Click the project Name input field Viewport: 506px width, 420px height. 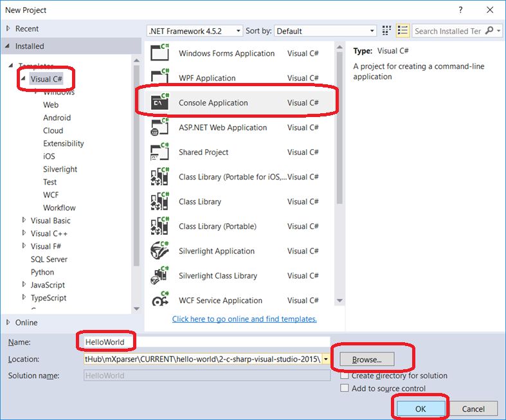[206, 342]
